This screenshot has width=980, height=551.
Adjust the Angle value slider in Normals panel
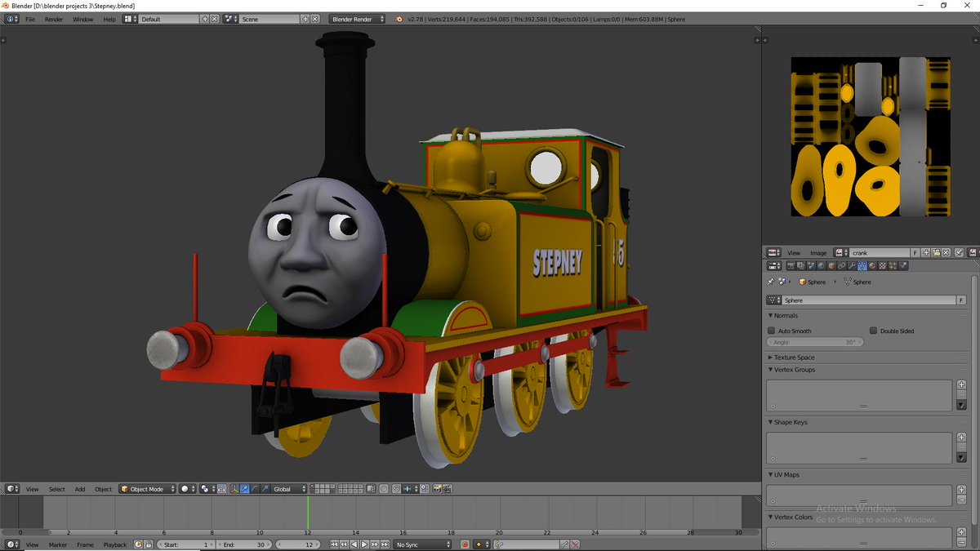(817, 342)
